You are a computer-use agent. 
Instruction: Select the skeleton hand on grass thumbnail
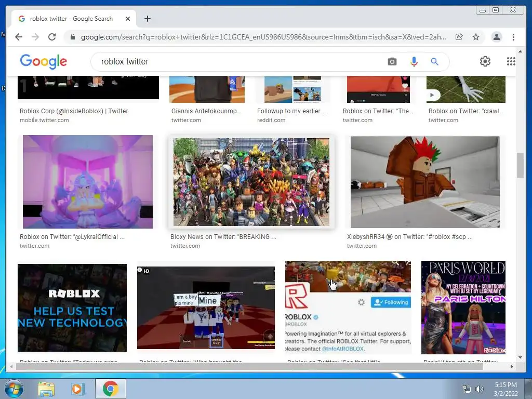coord(466,89)
